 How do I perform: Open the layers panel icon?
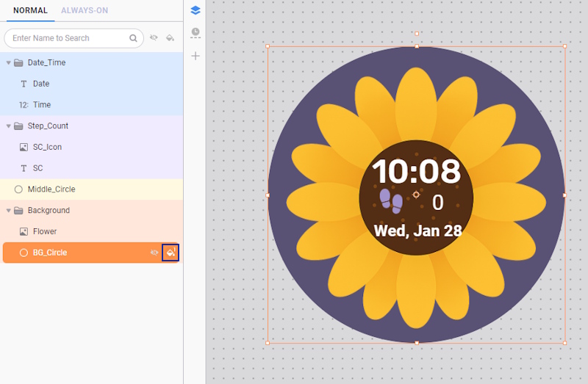[195, 10]
